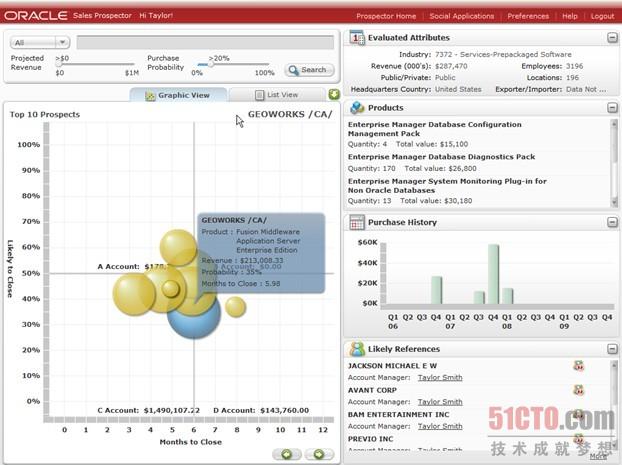
Task: Click Taylor Smith link under JACKSON MICHAEL E W
Action: (x=440, y=377)
